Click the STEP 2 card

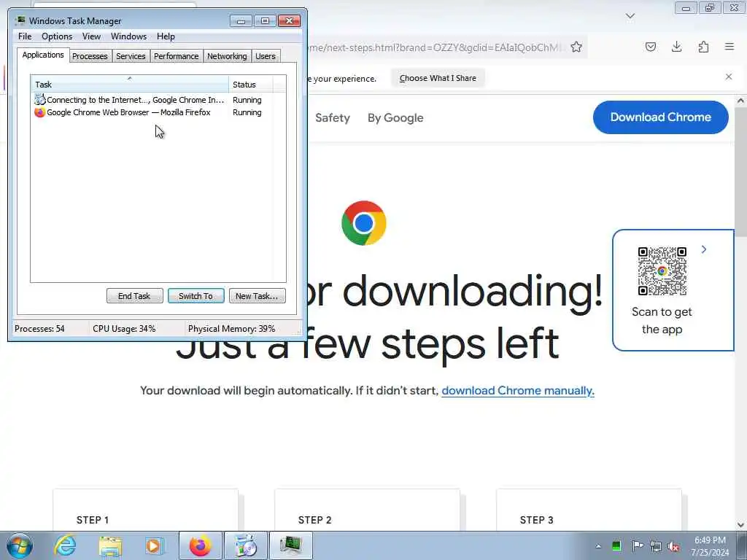coord(368,510)
